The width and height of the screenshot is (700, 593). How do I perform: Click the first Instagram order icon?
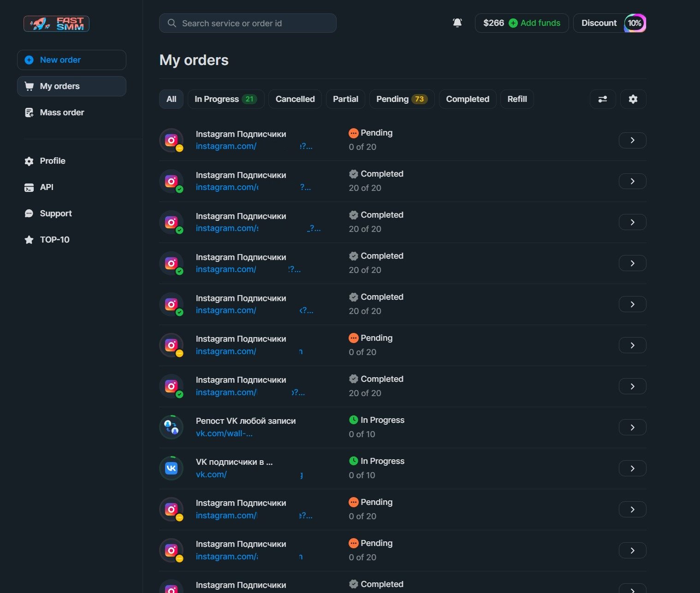coord(171,140)
